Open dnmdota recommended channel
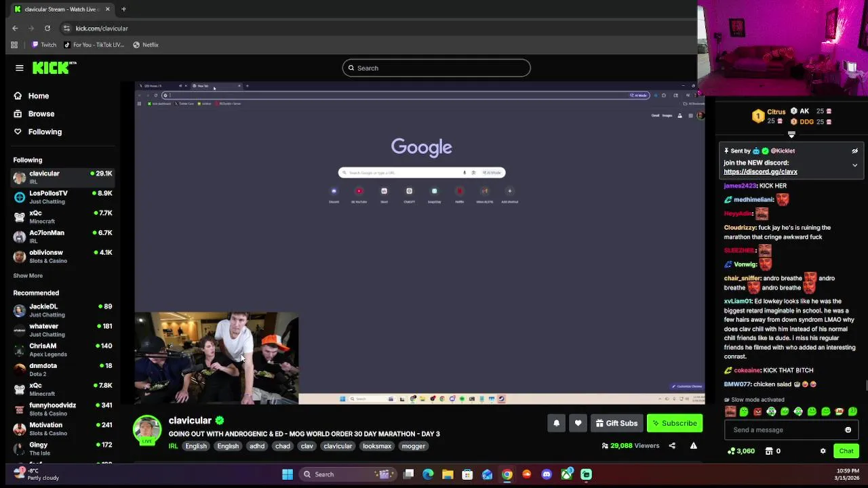Image resolution: width=868 pixels, height=488 pixels. tap(62, 369)
